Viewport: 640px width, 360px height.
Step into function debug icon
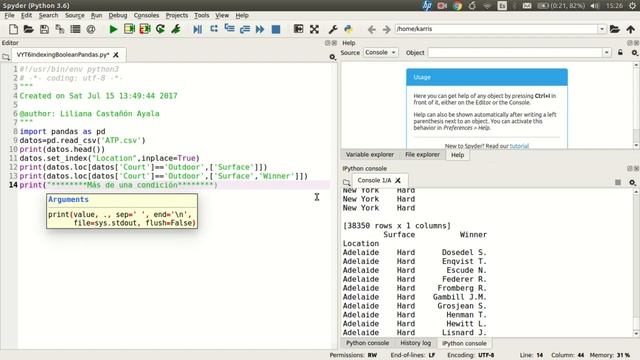pyautogui.click(x=229, y=29)
